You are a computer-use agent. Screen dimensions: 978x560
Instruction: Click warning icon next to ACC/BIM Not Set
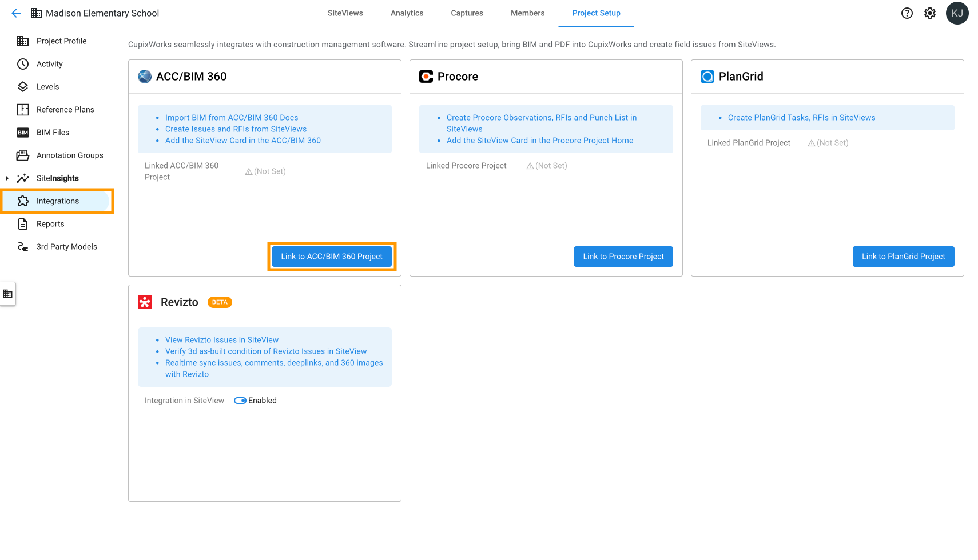click(x=249, y=171)
